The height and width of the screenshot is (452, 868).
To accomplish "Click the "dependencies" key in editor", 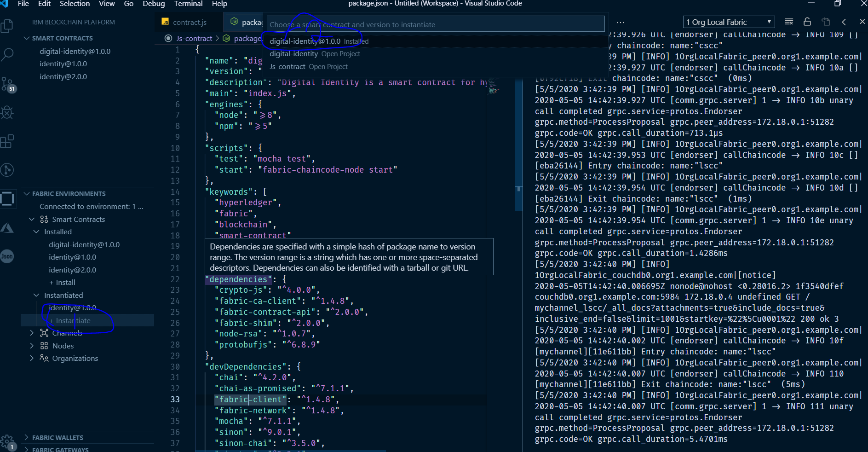I will click(238, 279).
